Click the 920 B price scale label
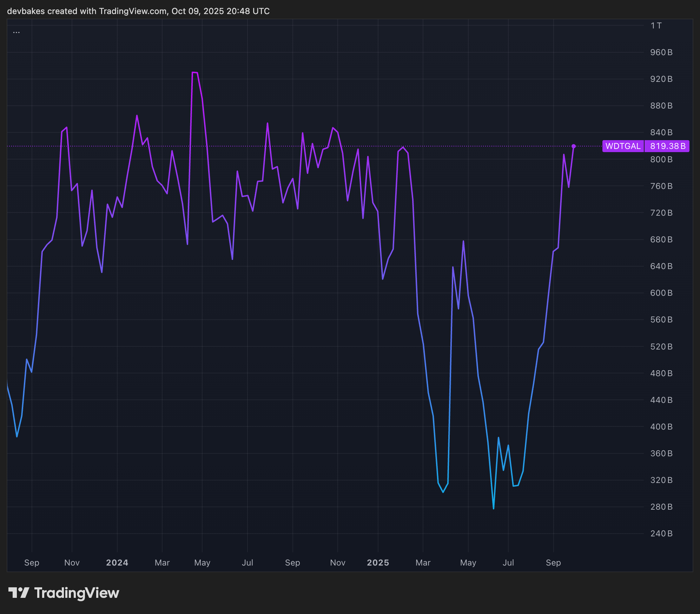700x614 pixels. pyautogui.click(x=661, y=79)
